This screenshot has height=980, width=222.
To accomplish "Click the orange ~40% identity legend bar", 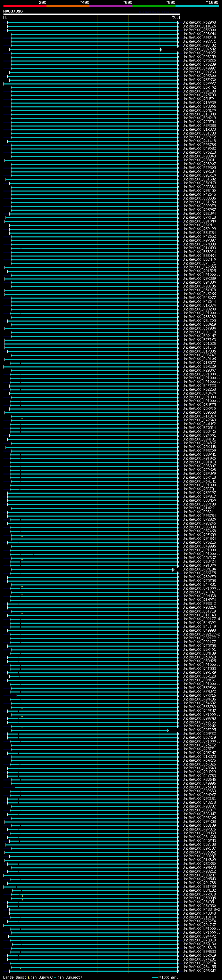I will [x=68, y=6].
